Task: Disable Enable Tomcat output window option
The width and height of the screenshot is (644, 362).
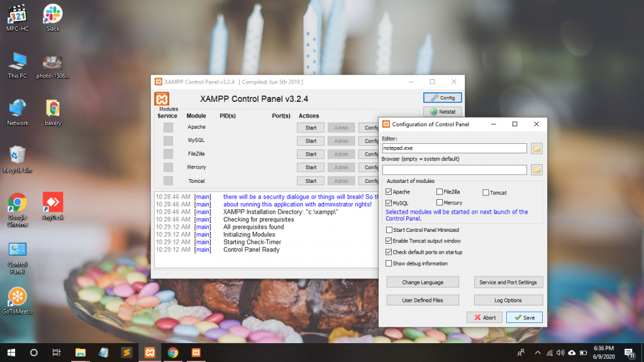Action: [x=389, y=241]
